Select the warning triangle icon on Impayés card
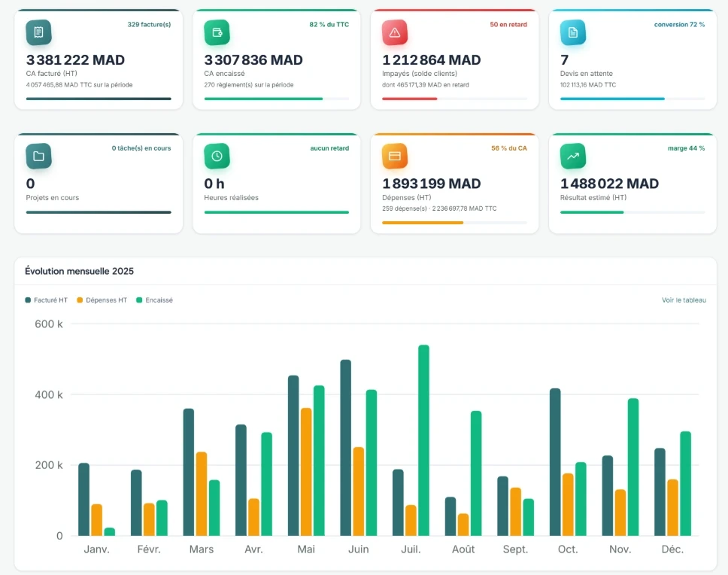Screen dimensions: 728x575 click(395, 32)
